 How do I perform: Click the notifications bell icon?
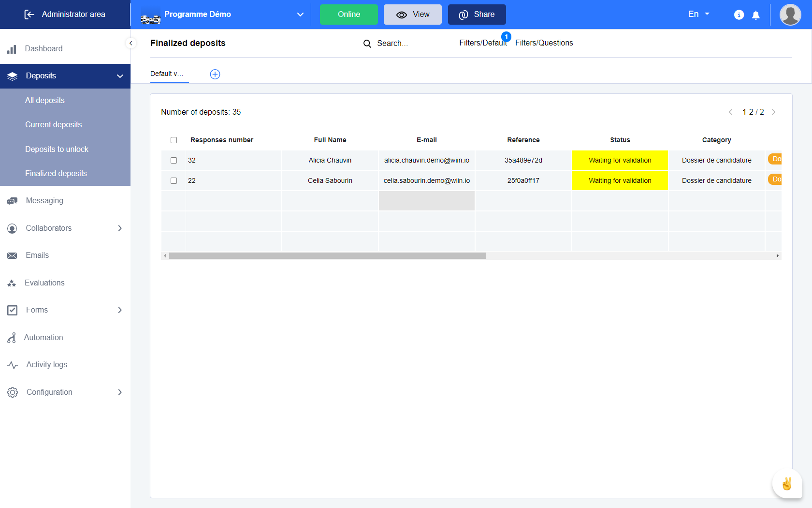point(756,15)
